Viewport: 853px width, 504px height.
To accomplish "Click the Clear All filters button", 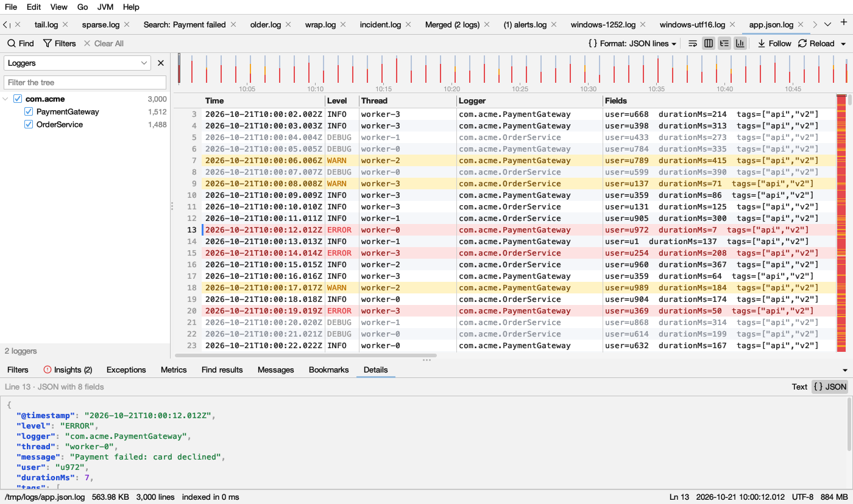I will pos(104,43).
